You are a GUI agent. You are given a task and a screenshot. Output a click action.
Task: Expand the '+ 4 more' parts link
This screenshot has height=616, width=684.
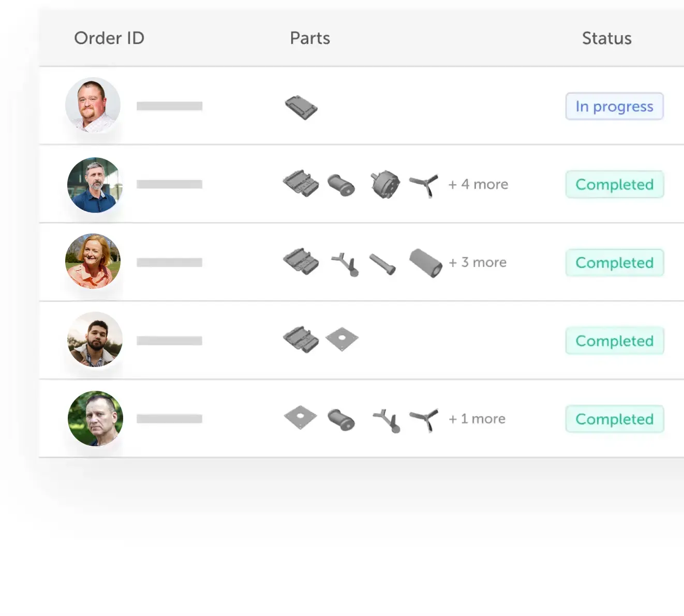click(x=478, y=184)
